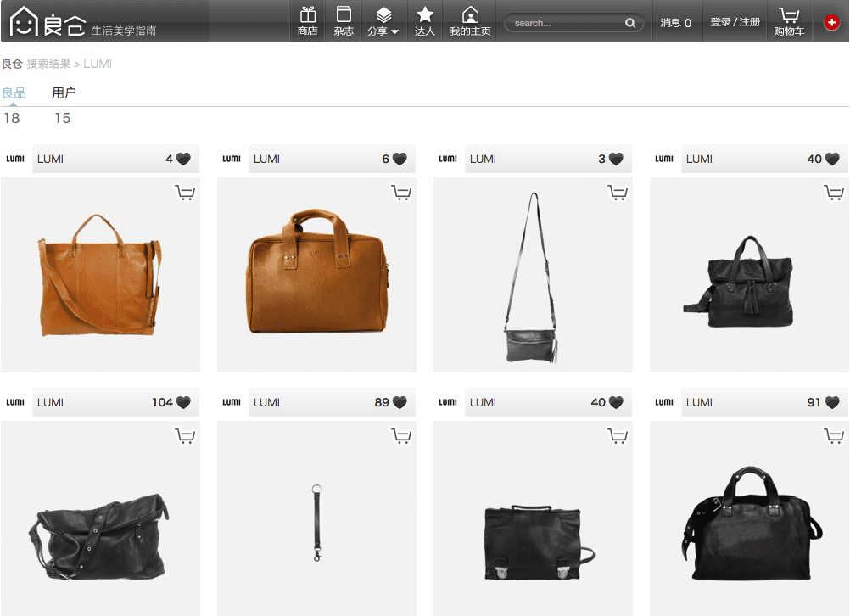Open the small black crossbody bag photo
This screenshot has height=616, width=850.
coord(533,275)
